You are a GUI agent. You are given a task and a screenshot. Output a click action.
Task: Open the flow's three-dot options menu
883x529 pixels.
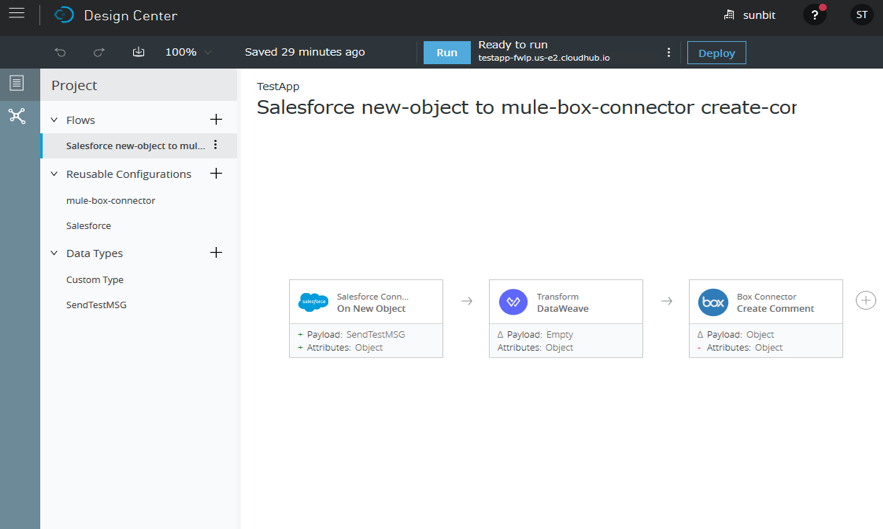[215, 145]
